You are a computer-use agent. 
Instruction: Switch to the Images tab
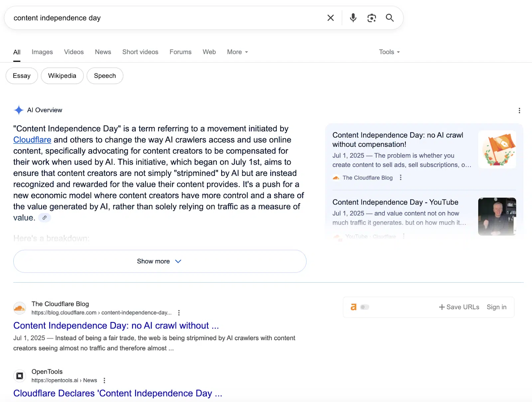click(x=42, y=52)
